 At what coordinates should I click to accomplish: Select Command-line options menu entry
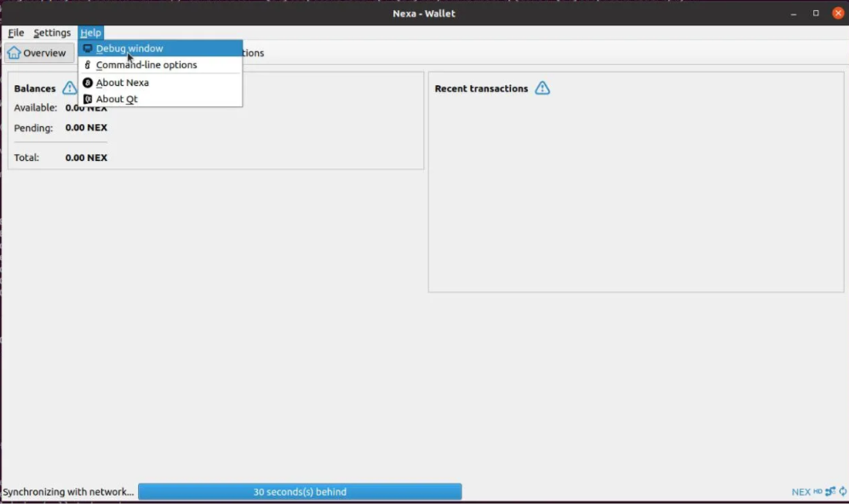146,66
